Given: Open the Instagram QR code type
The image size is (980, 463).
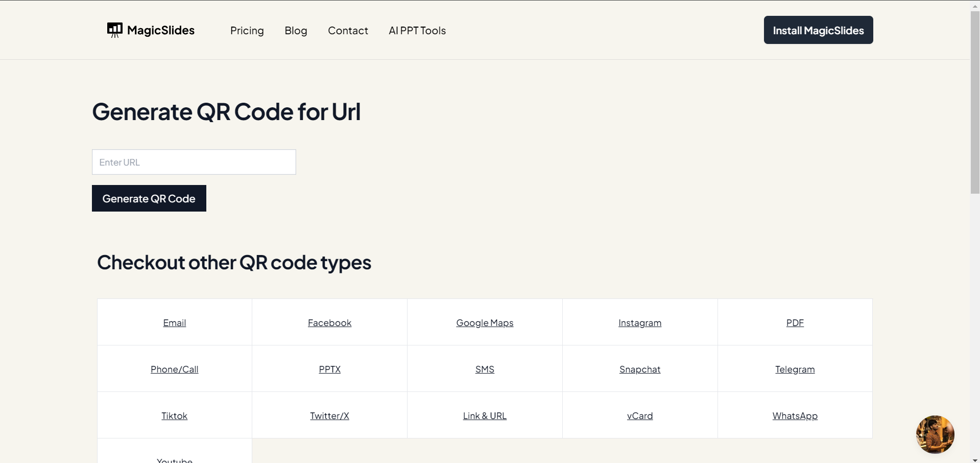Looking at the screenshot, I should pos(640,323).
